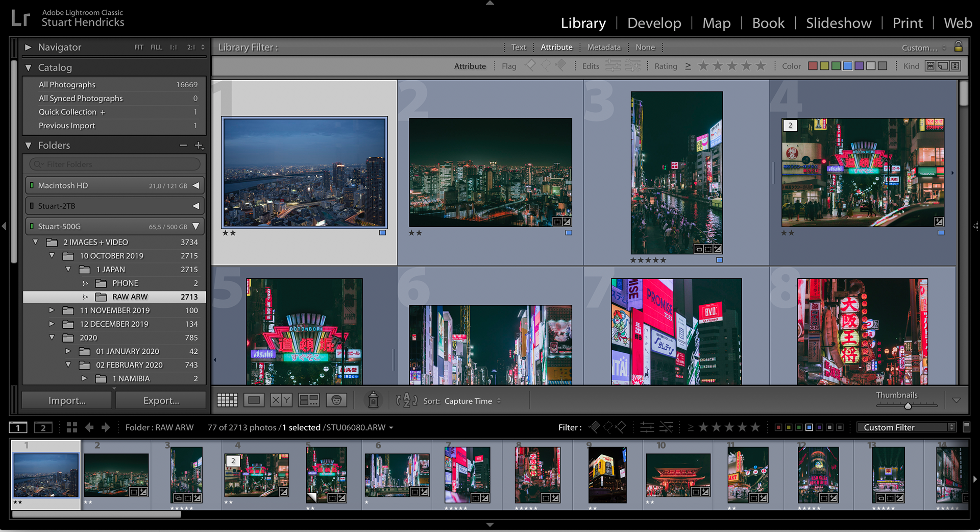Image resolution: width=980 pixels, height=532 pixels.
Task: Open the toolbar options triangle menu
Action: click(x=957, y=400)
